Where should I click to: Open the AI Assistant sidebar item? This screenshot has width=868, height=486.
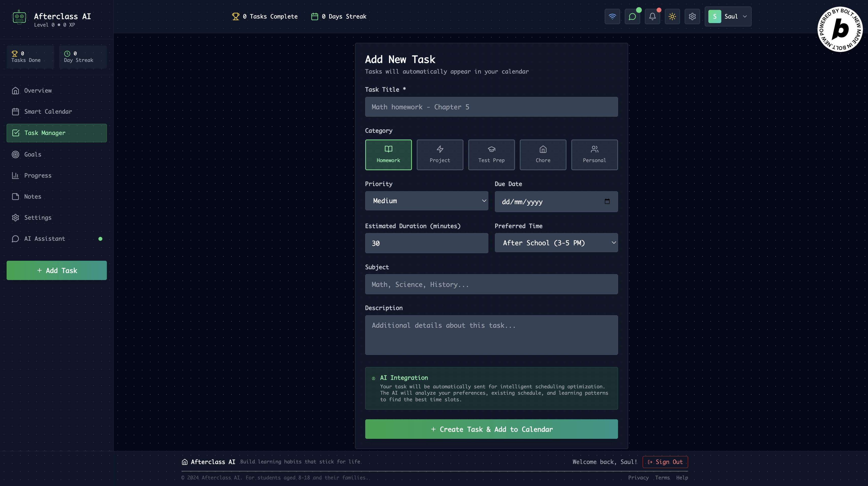click(44, 238)
